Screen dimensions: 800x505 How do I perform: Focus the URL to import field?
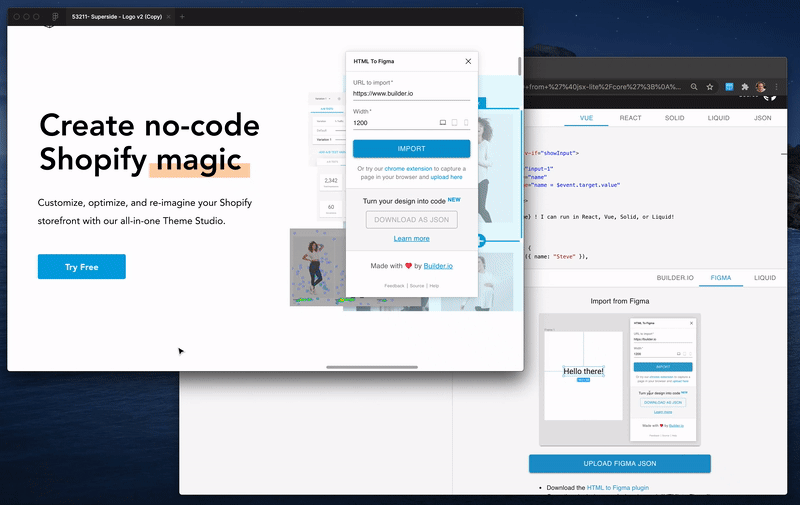click(x=411, y=94)
